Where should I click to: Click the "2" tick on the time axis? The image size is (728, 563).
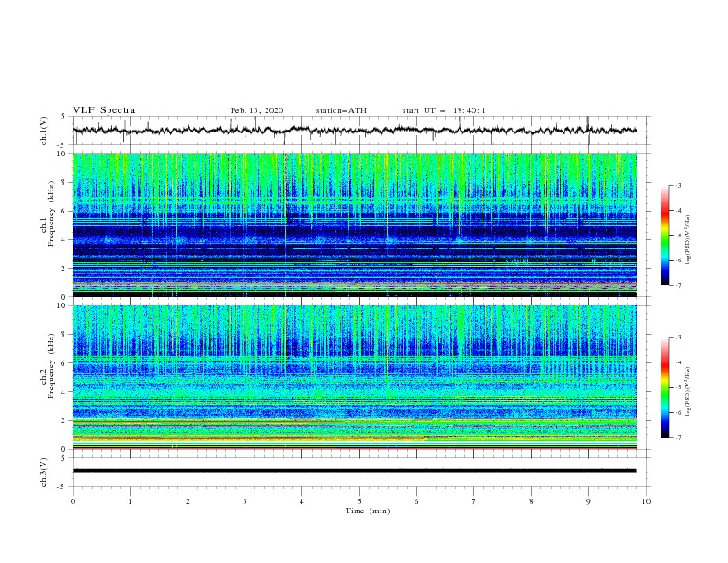click(x=188, y=501)
